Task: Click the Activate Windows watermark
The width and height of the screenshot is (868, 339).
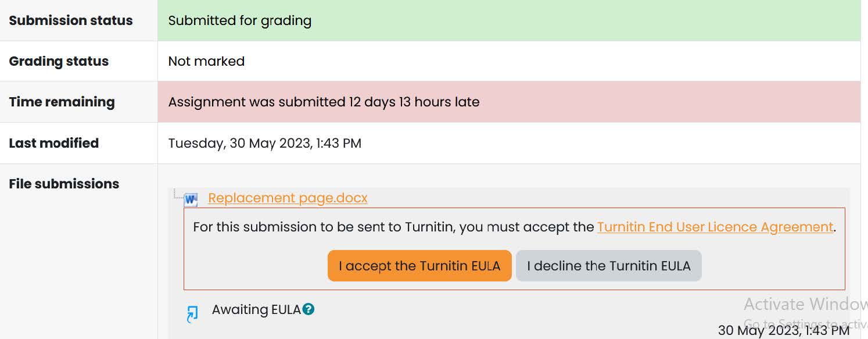Action: click(x=804, y=304)
